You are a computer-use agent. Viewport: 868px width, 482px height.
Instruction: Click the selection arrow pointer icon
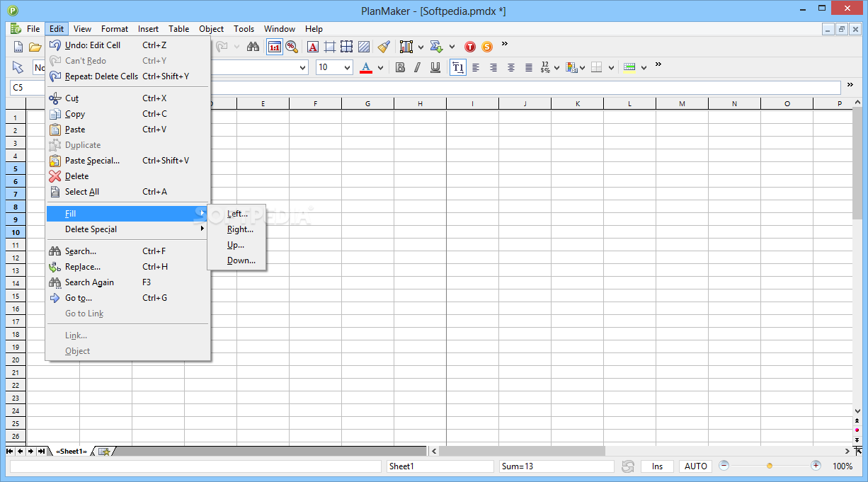point(18,67)
